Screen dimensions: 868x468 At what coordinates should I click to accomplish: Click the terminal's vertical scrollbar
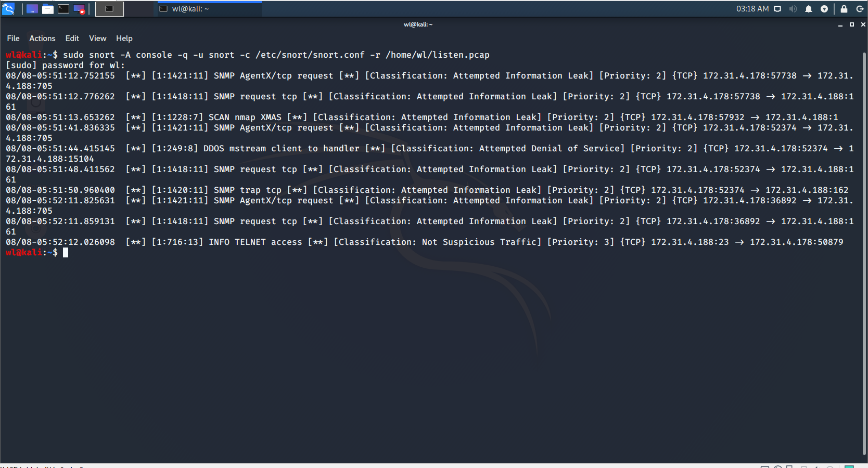coord(864,254)
